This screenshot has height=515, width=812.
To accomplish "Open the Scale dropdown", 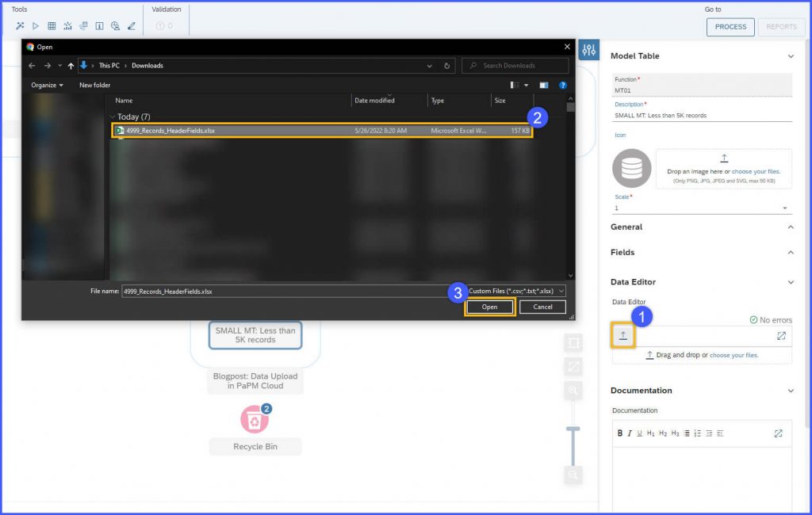I will pyautogui.click(x=785, y=208).
